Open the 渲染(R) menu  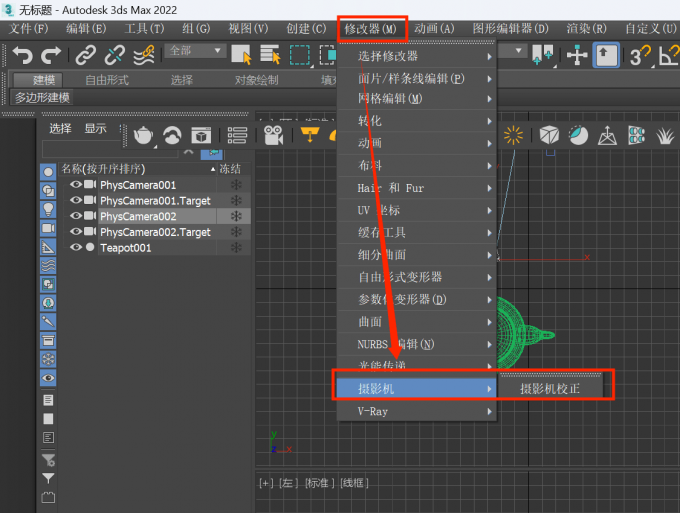586,29
